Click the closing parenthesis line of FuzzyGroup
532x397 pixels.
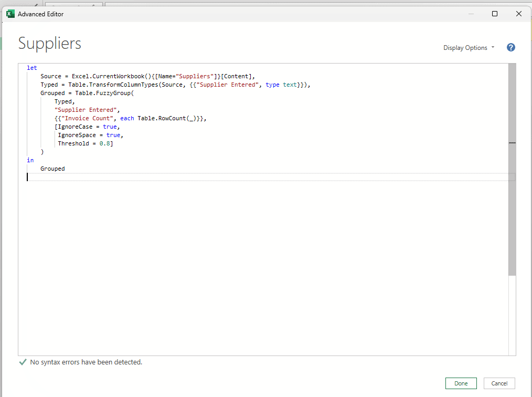tap(42, 152)
